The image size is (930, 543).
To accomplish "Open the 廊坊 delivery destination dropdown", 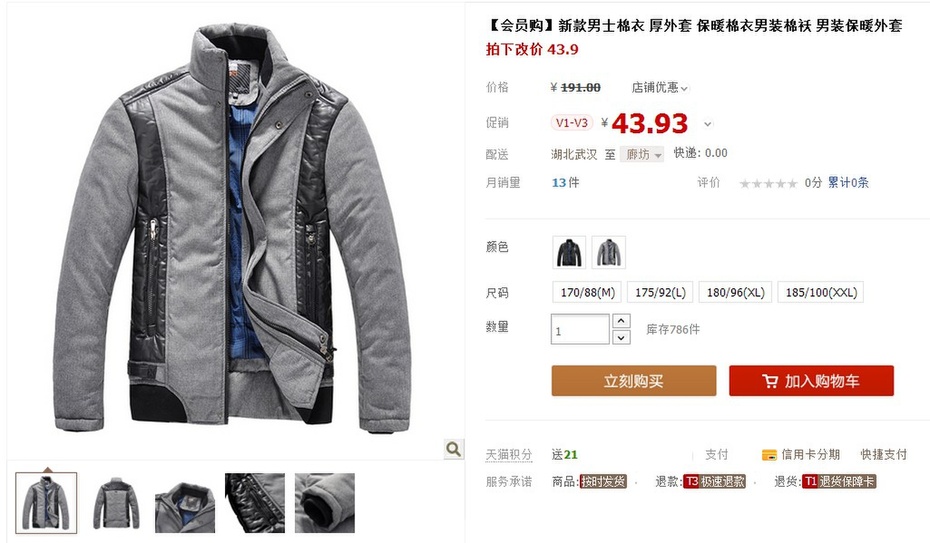I will (x=642, y=155).
